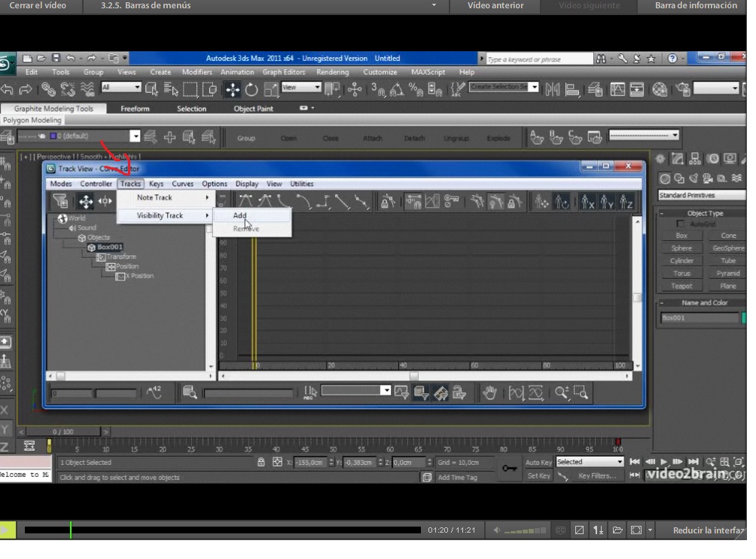The width and height of the screenshot is (756, 559).
Task: Open layer 0 (default) dropdown
Action: (78, 136)
